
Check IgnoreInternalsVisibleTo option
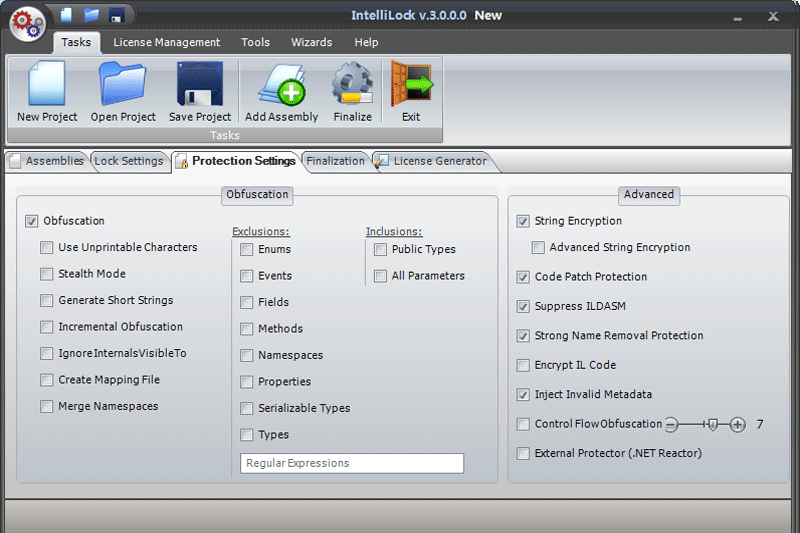click(x=46, y=353)
